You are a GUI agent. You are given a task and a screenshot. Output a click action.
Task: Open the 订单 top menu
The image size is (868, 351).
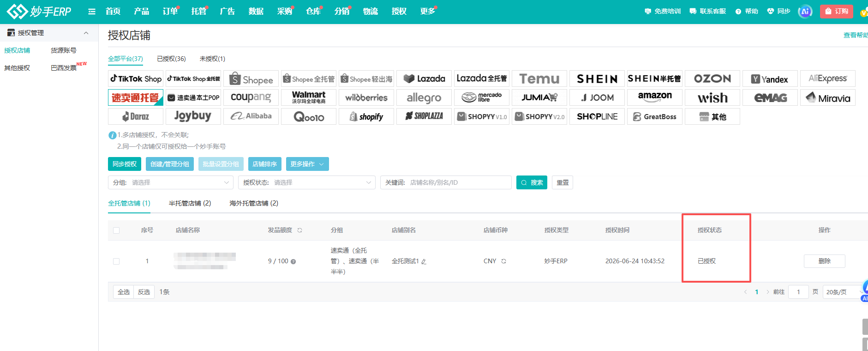point(170,11)
